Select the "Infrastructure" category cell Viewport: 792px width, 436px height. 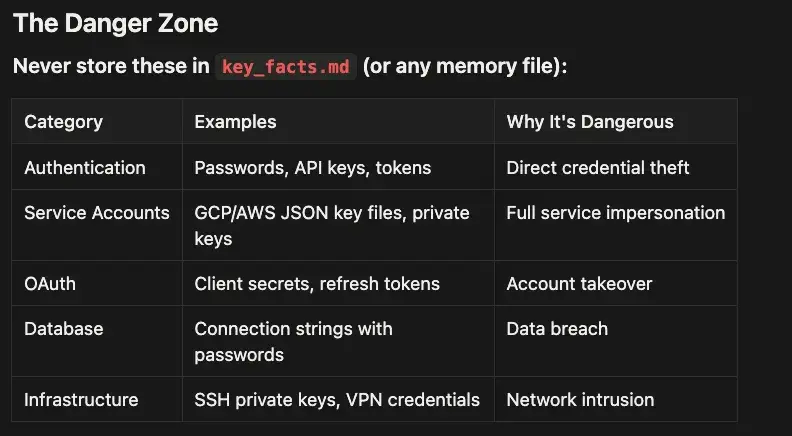(81, 400)
